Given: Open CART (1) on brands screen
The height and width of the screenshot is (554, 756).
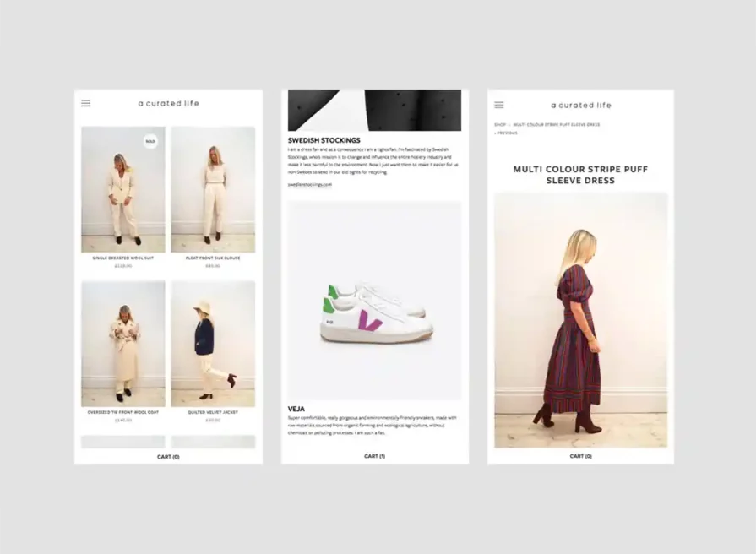Looking at the screenshot, I should 375,456.
